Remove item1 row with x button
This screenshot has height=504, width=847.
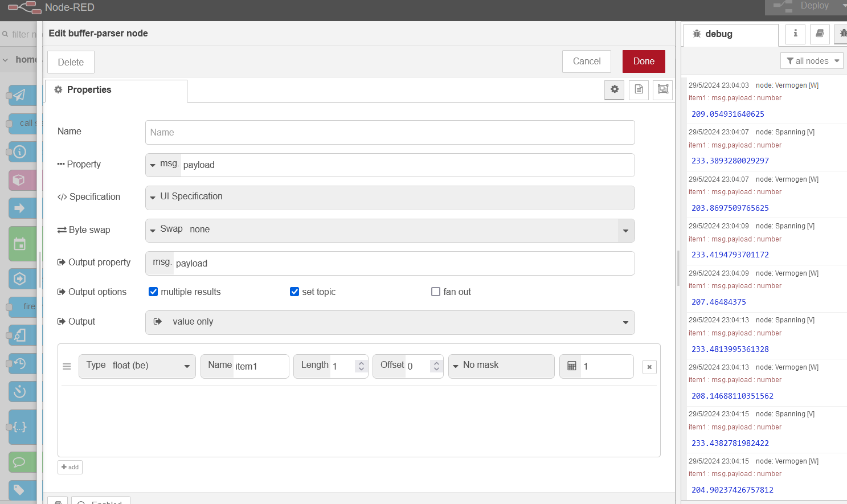649,367
